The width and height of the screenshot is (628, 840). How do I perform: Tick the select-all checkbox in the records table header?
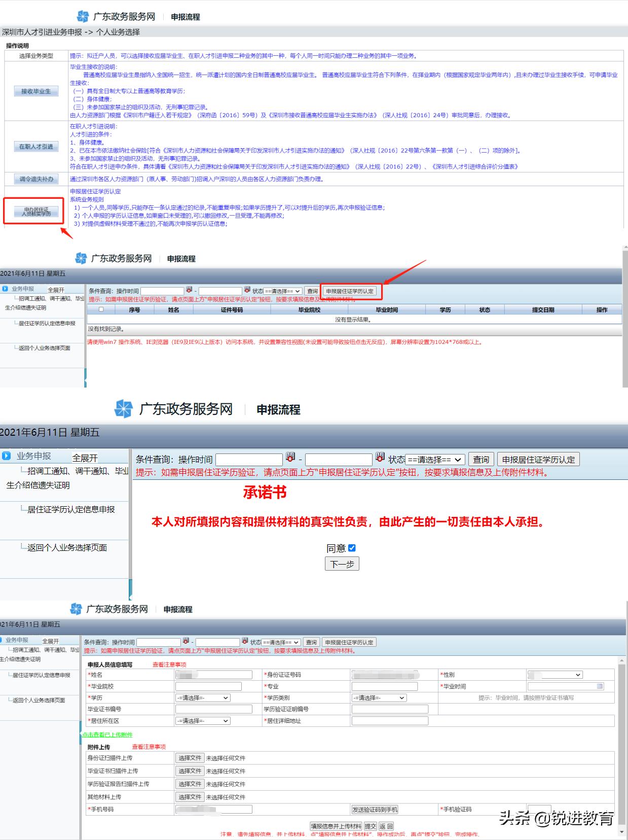(101, 309)
